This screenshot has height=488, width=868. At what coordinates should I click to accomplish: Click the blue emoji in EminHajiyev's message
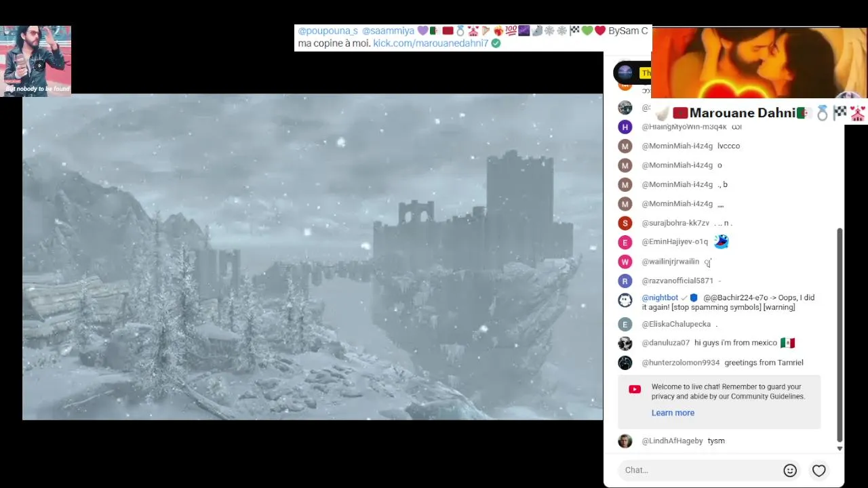coord(721,241)
